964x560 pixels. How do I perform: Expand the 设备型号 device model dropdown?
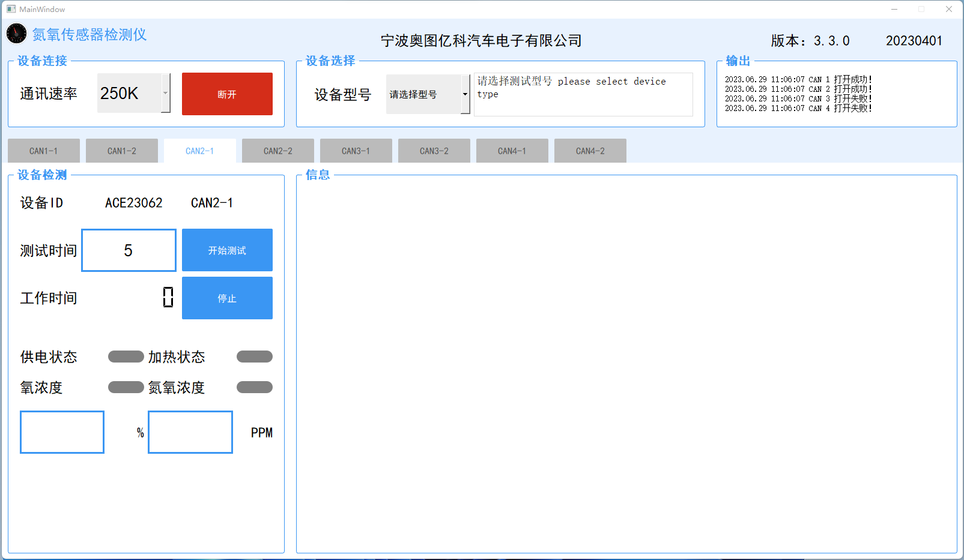point(465,94)
